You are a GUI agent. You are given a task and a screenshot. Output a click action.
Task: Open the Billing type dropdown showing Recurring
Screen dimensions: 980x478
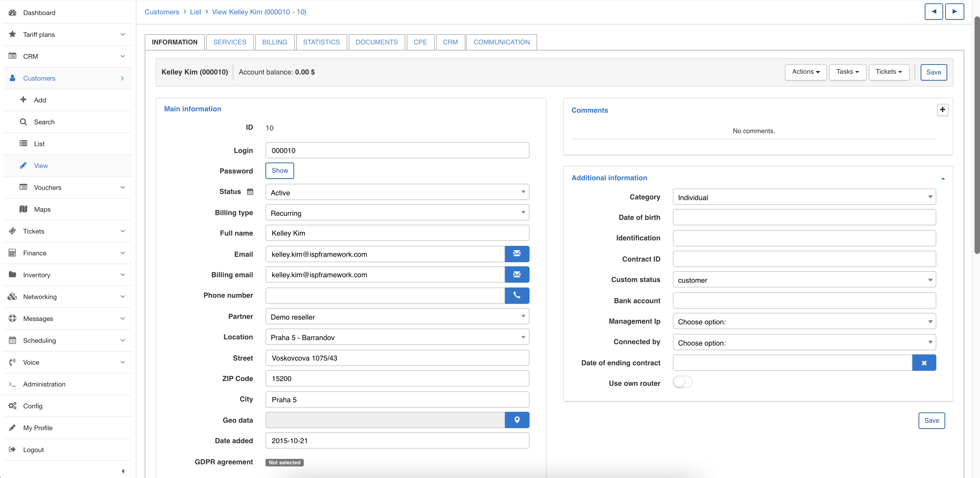point(397,212)
